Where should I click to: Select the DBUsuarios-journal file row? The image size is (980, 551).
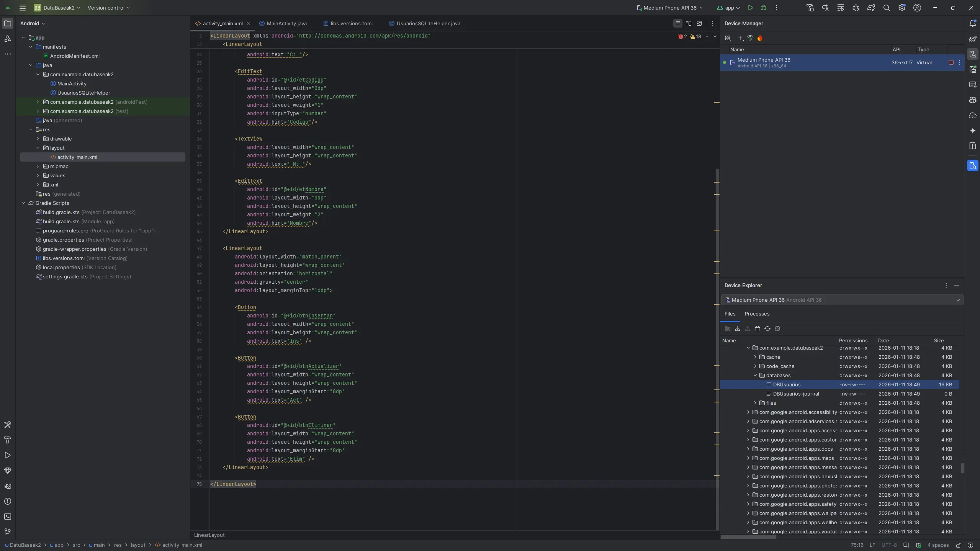click(x=795, y=394)
